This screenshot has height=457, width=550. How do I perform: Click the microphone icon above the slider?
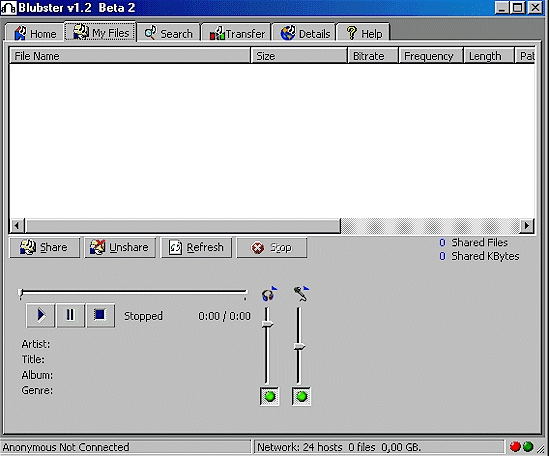301,294
